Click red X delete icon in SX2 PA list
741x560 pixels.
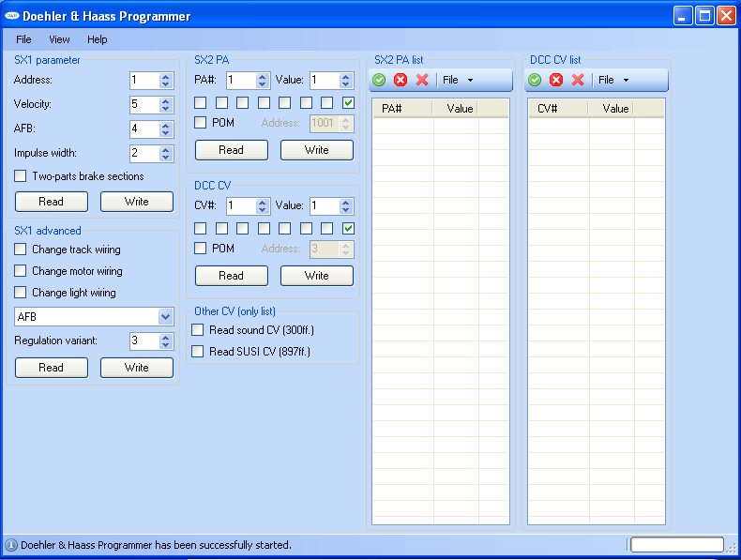point(422,80)
